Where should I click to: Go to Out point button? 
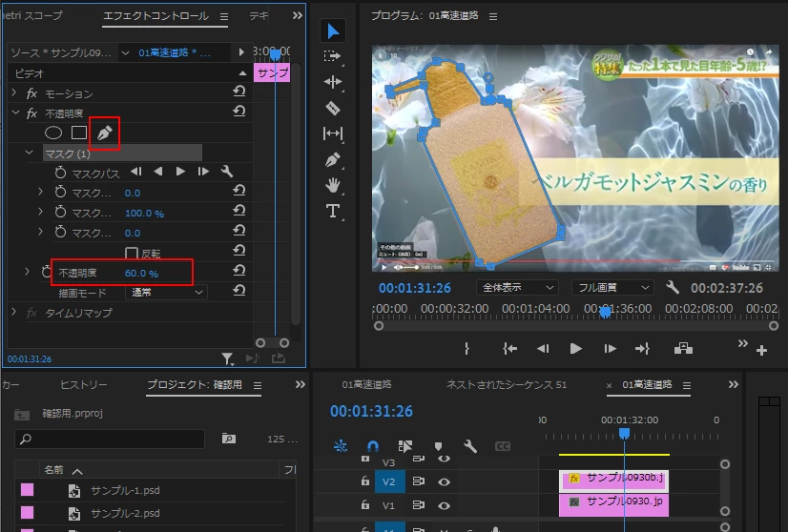[643, 349]
